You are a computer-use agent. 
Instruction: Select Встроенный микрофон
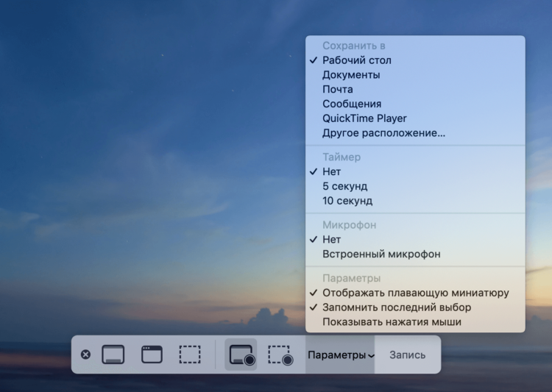tap(415, 254)
